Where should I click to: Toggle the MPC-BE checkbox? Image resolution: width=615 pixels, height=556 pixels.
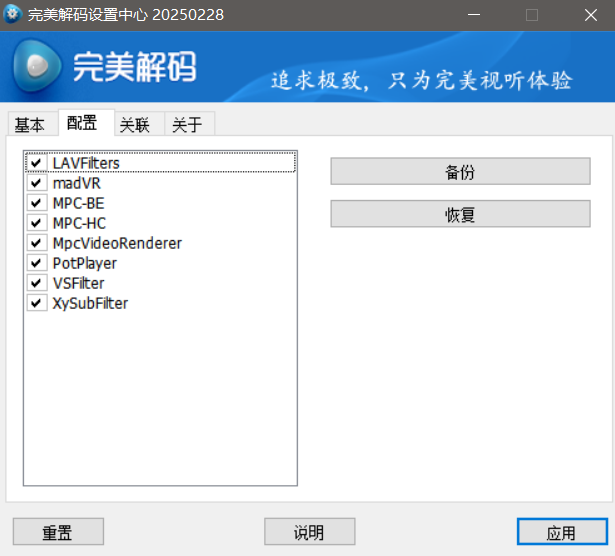[x=36, y=203]
